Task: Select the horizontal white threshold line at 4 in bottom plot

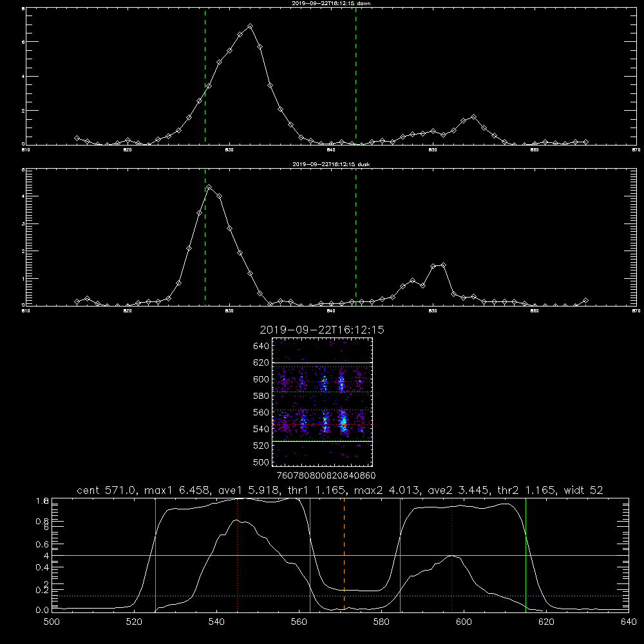Action: pos(340,555)
